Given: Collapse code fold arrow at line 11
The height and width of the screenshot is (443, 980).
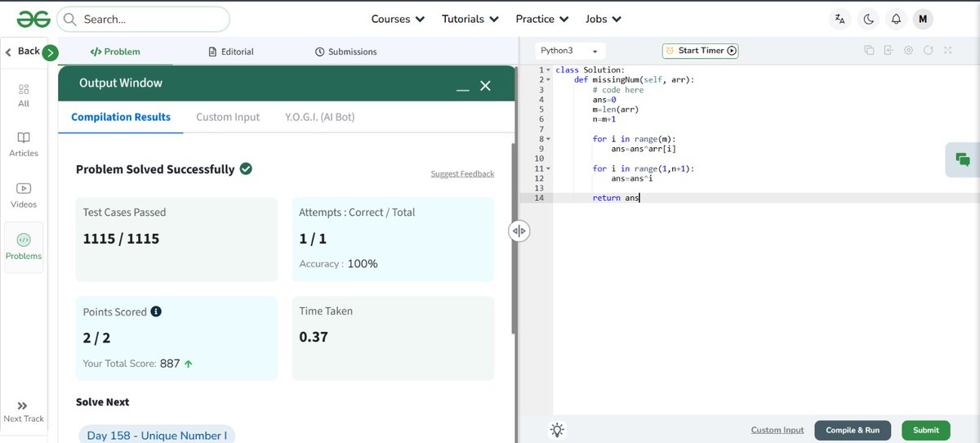Looking at the screenshot, I should (548, 168).
